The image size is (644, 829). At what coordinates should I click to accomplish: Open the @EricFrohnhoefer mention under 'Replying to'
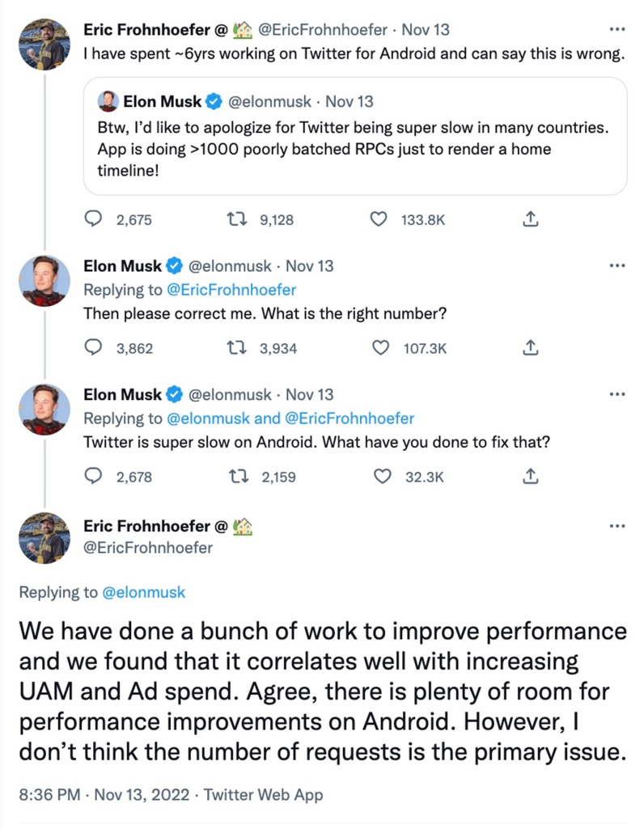[x=231, y=290]
